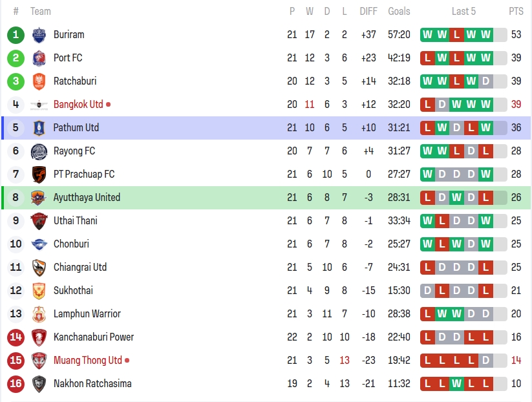Open the Bangkok Utd team link

(78, 105)
